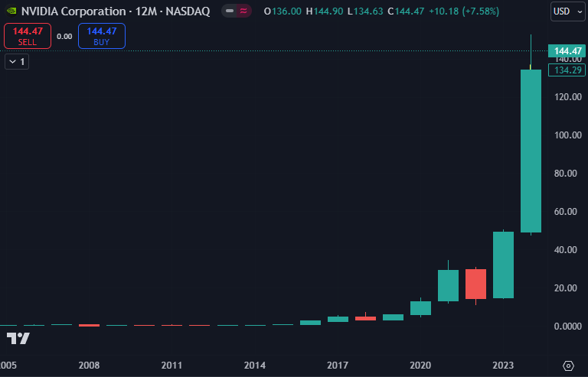Screen dimensions: 588x377
Task: Select the green 2020 candle
Action: (421, 308)
